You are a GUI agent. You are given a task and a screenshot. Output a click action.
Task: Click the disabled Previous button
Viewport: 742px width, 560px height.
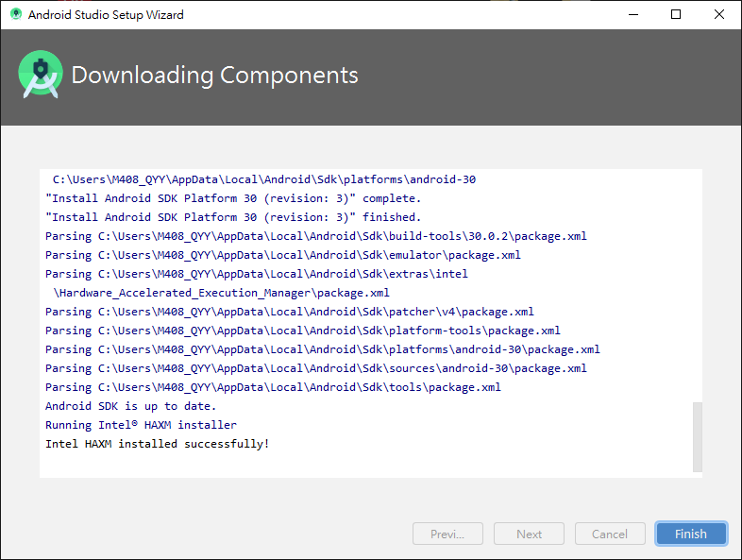[x=447, y=534]
